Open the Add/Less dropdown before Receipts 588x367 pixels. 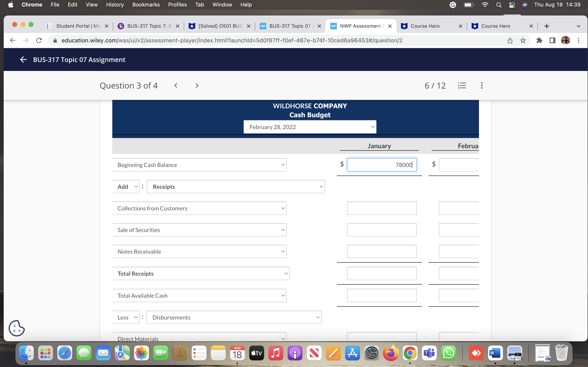pyautogui.click(x=126, y=187)
